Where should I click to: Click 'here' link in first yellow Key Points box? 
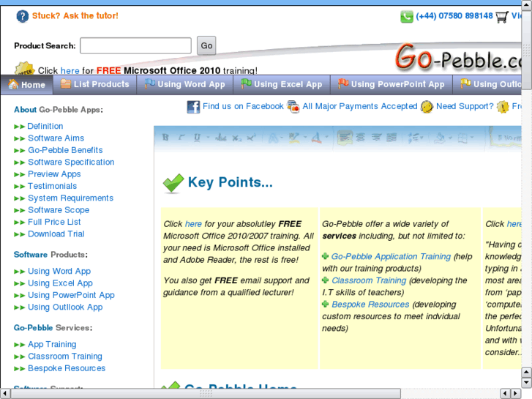tap(193, 224)
